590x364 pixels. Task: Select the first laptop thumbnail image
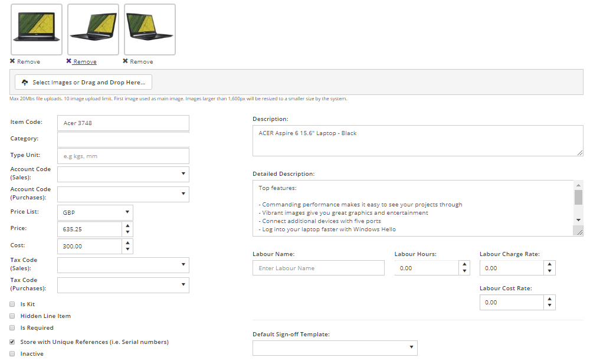pos(36,29)
